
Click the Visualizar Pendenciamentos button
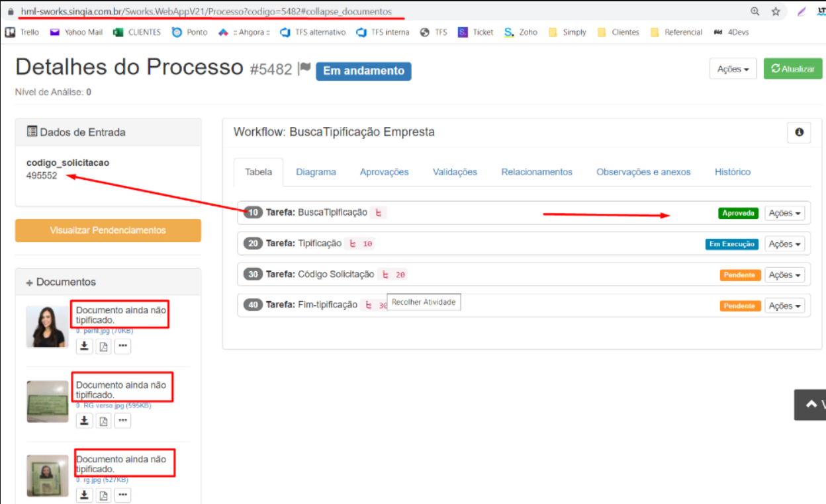pyautogui.click(x=108, y=230)
